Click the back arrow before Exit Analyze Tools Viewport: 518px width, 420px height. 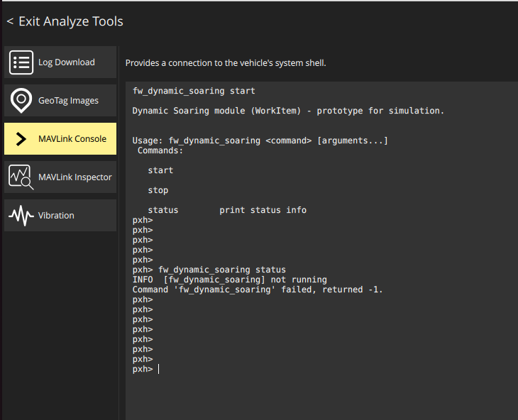[10, 21]
